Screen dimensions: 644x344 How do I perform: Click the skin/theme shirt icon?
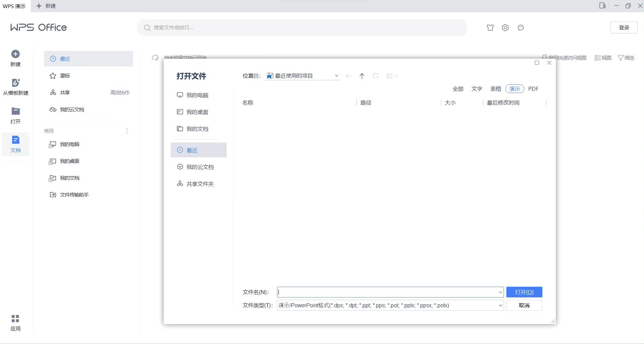click(x=490, y=28)
